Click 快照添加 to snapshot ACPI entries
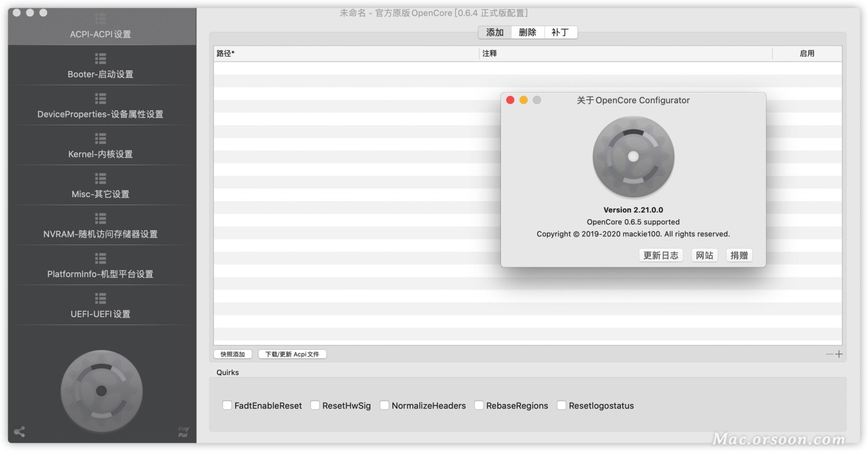This screenshot has height=451, width=868. click(x=233, y=353)
